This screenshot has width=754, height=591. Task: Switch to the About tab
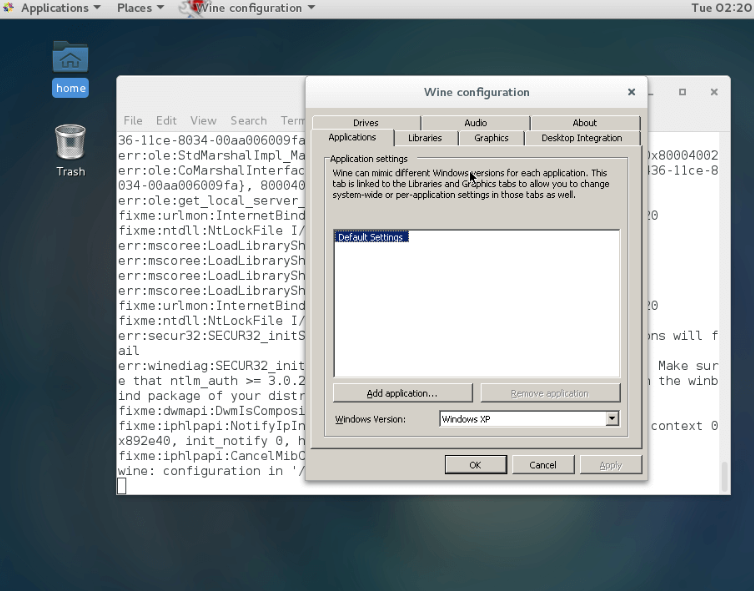[x=585, y=123]
